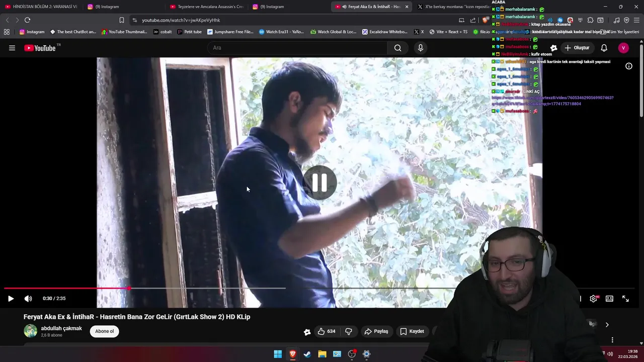This screenshot has width=644, height=362.
Task: Open Brave browser from the taskbar
Action: coord(292,354)
